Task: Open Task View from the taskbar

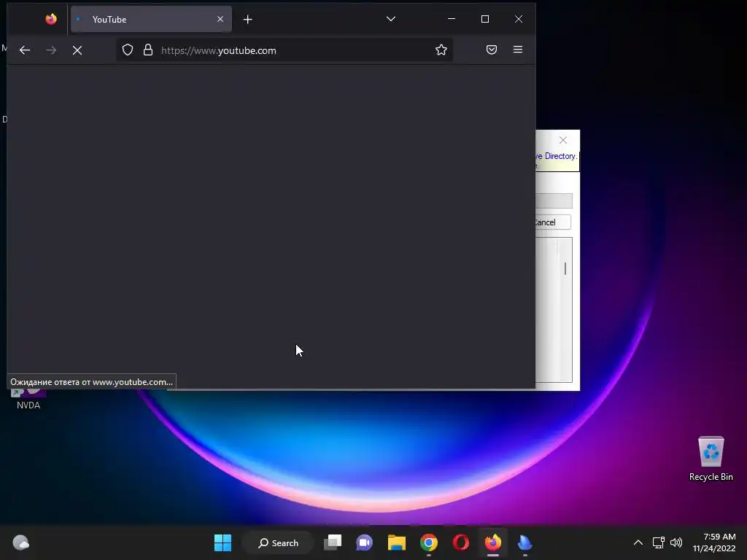Action: 333,542
